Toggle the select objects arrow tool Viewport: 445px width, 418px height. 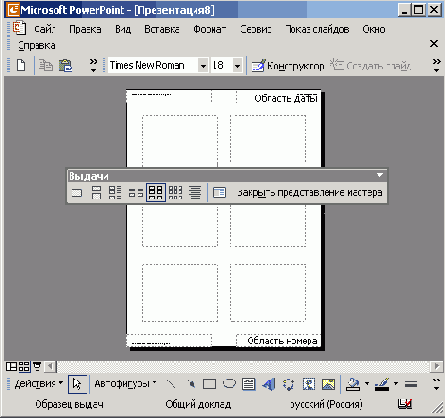pos(78,384)
